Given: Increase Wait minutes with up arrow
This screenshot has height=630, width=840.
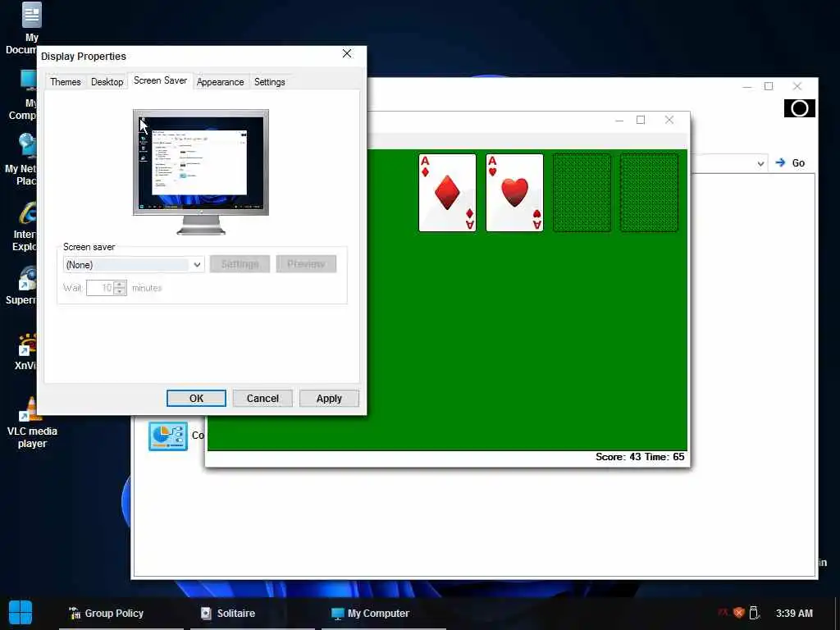Looking at the screenshot, I should (x=120, y=285).
